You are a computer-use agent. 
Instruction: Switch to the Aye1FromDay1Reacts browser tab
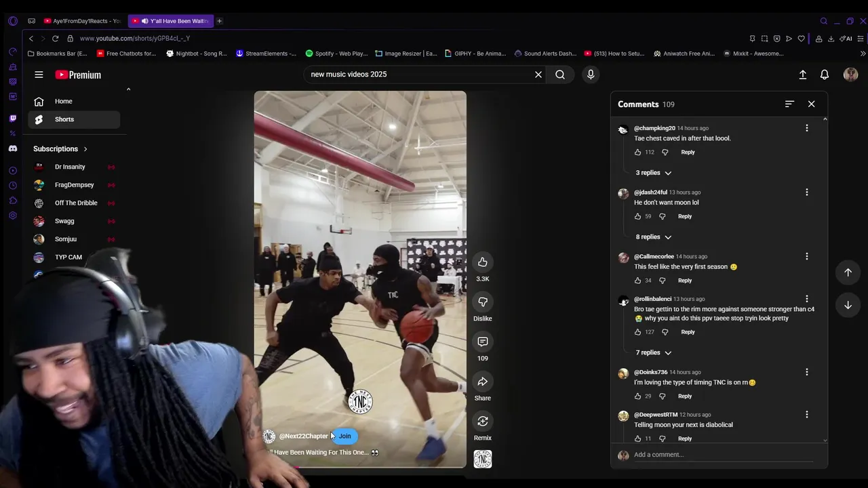tap(82, 21)
